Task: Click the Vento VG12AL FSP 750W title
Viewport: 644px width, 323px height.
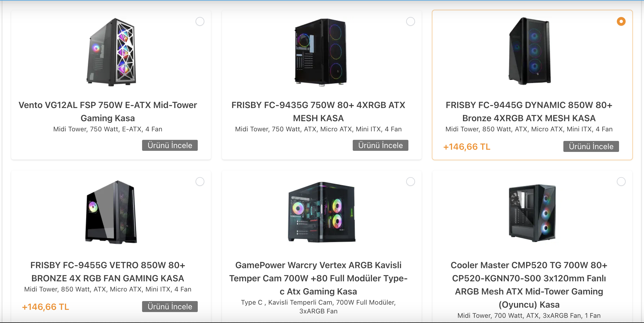Action: pos(108,111)
